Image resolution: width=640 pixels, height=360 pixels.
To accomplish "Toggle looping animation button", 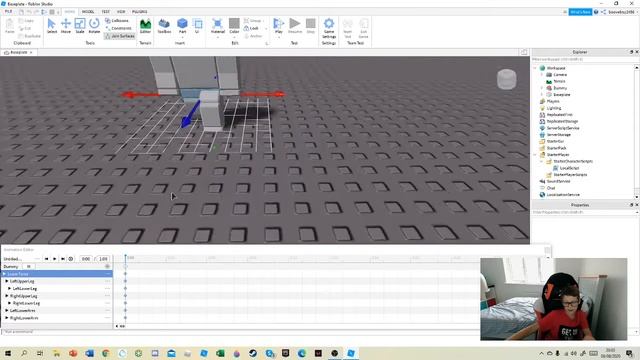I will pos(71,259).
